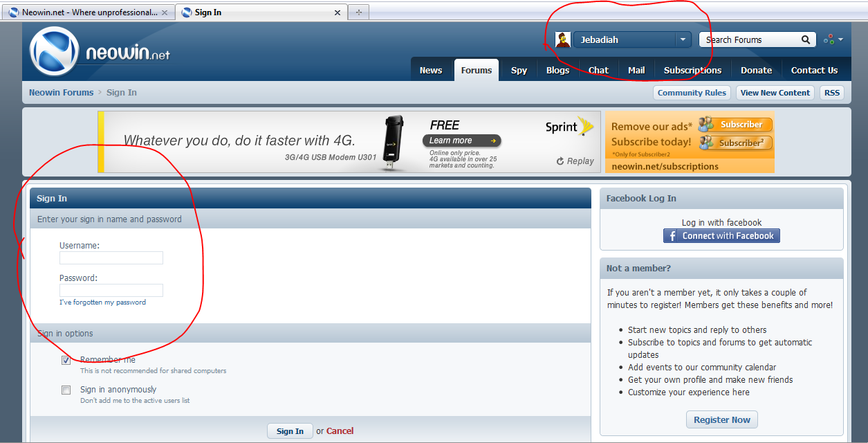Click the Neowin.net globe logo
The image size is (868, 443).
[x=54, y=52]
